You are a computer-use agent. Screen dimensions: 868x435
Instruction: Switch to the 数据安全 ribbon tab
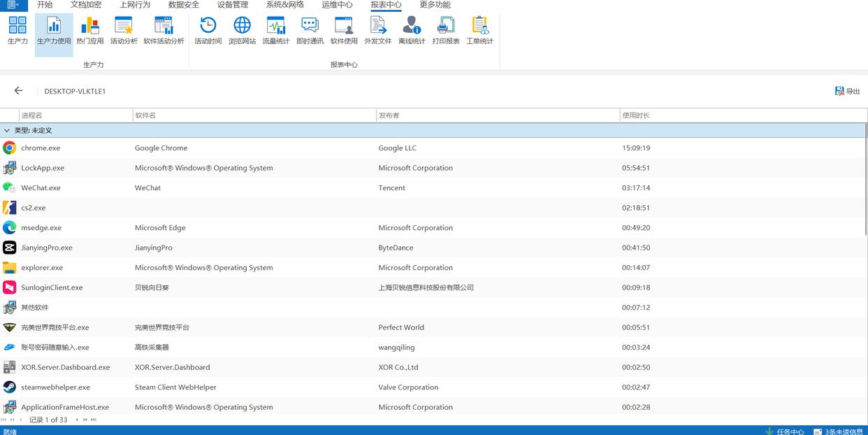click(x=184, y=5)
